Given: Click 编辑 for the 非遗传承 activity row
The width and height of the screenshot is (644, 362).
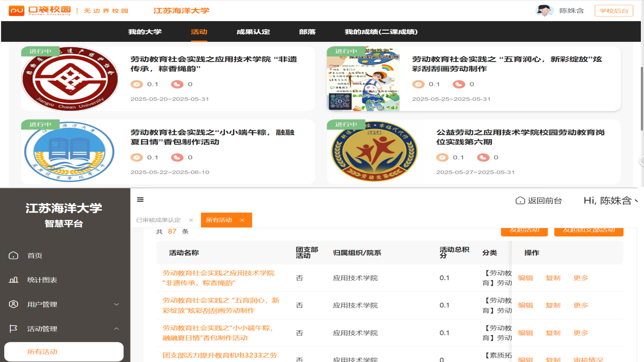Looking at the screenshot, I should tap(525, 278).
